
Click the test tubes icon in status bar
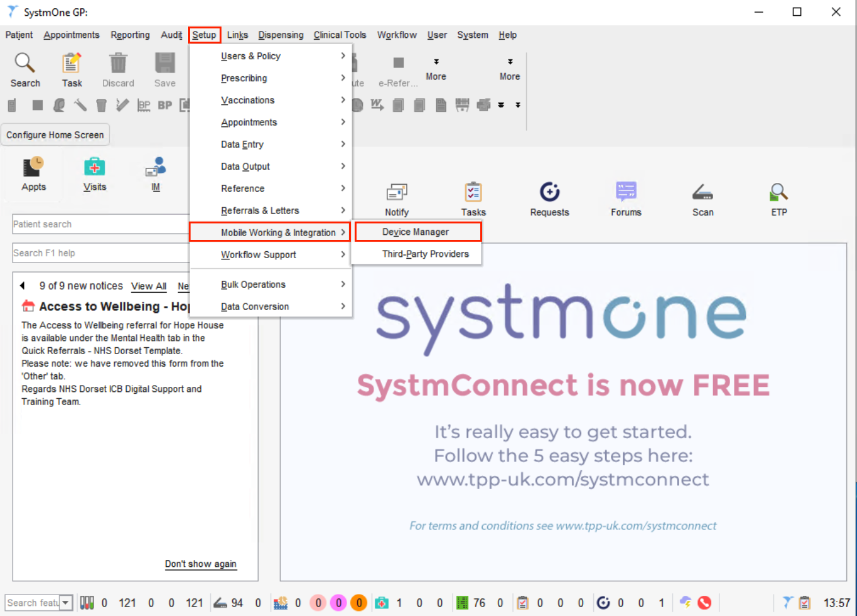coord(87,603)
